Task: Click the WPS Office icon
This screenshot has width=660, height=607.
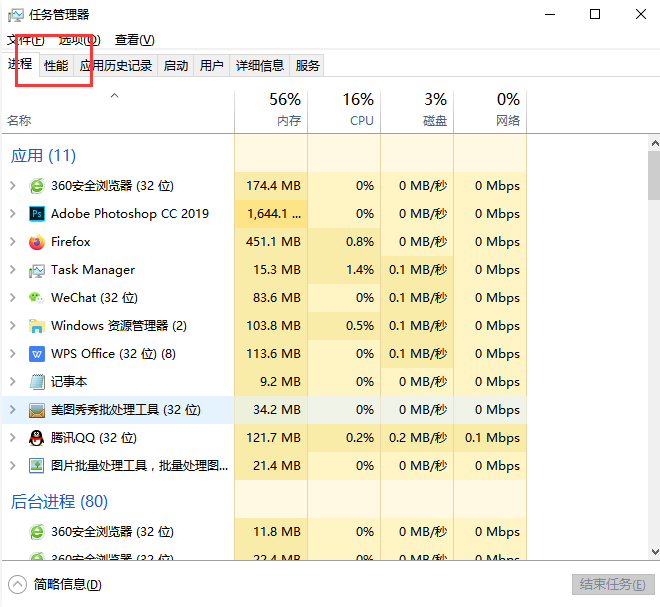Action: tap(37, 354)
